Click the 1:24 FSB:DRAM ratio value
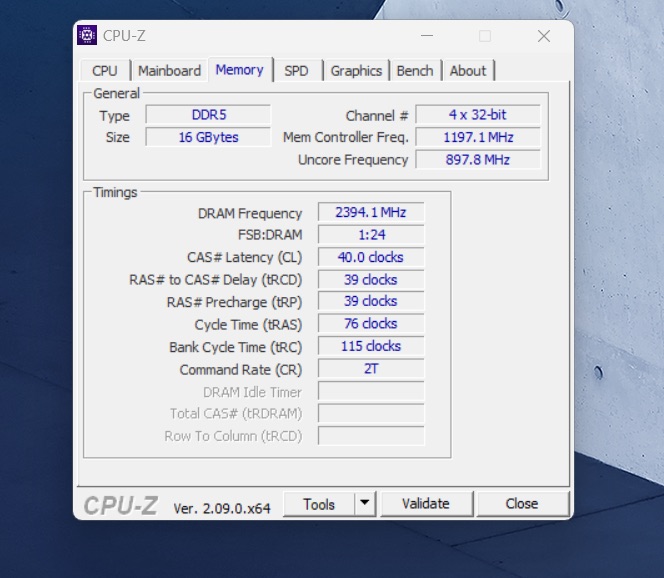 coord(371,235)
